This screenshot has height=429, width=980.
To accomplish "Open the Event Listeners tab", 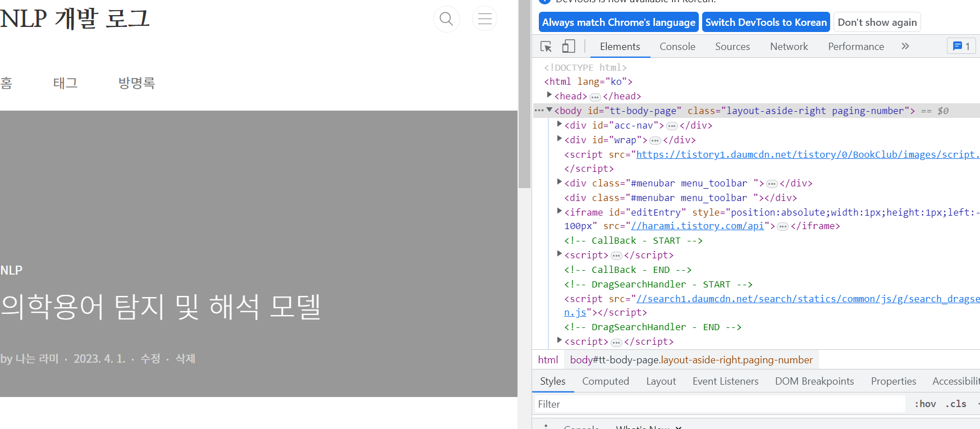I will coord(726,381).
